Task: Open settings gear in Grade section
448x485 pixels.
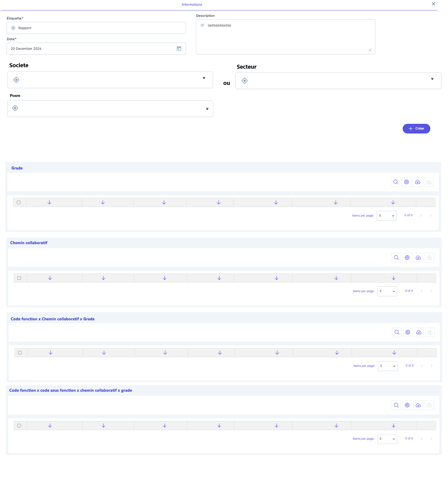Action: 407,182
